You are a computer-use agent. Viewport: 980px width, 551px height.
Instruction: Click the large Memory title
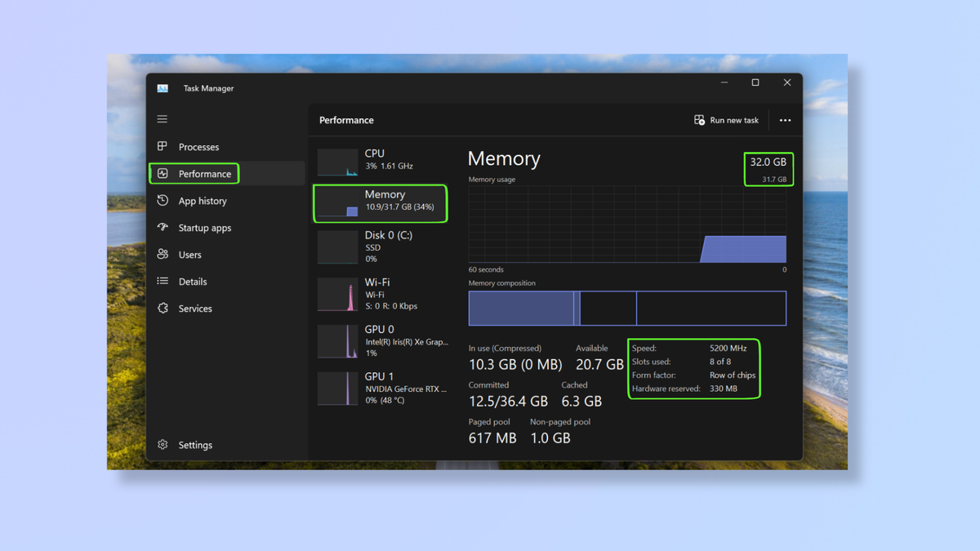[504, 158]
